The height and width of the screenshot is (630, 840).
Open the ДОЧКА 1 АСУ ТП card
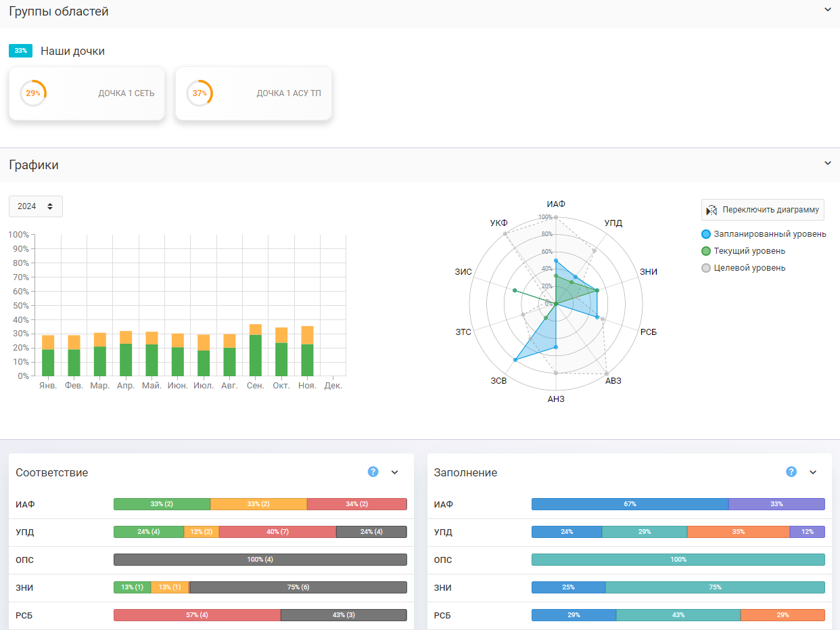[x=254, y=93]
